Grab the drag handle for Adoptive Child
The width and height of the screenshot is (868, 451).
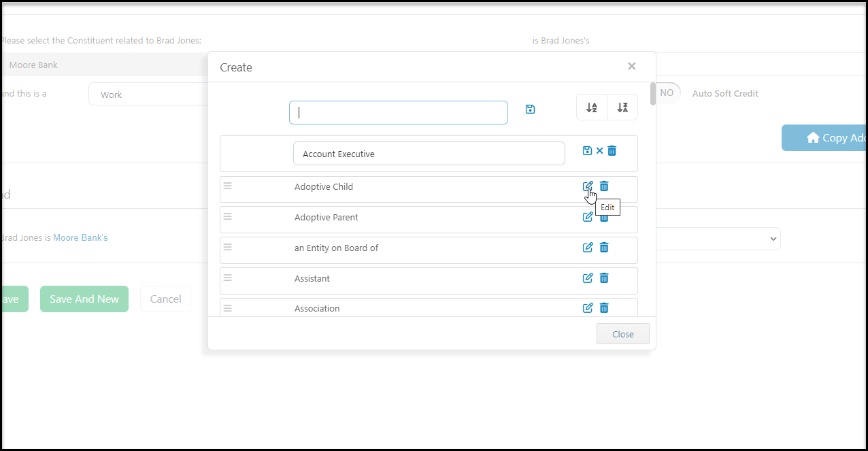228,186
